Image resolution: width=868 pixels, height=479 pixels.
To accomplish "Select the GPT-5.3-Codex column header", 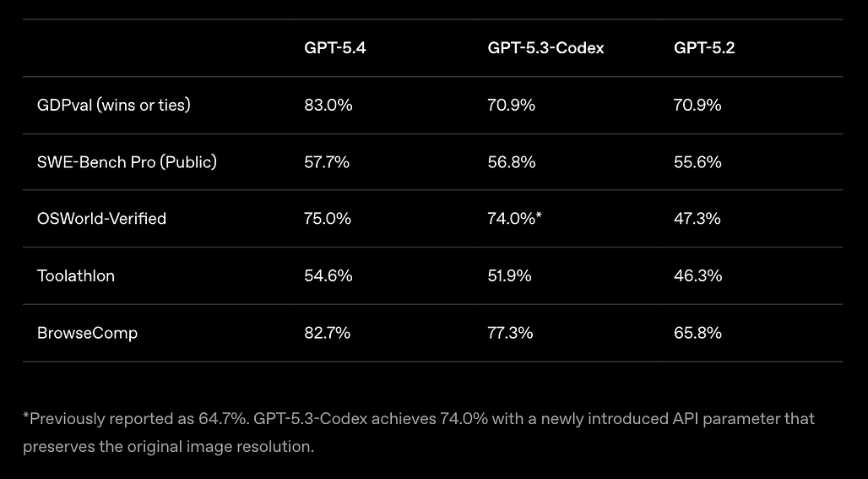I will [545, 48].
